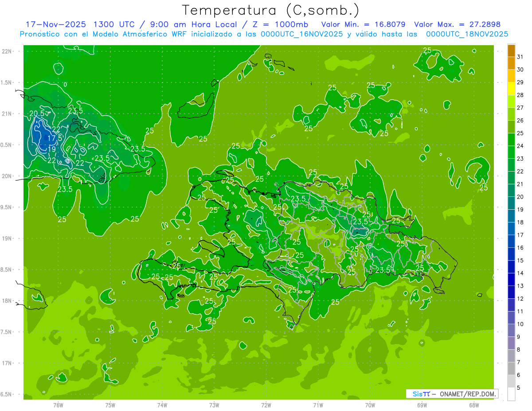
Task: Click the colorbar label '31'
Action: pyautogui.click(x=520, y=56)
